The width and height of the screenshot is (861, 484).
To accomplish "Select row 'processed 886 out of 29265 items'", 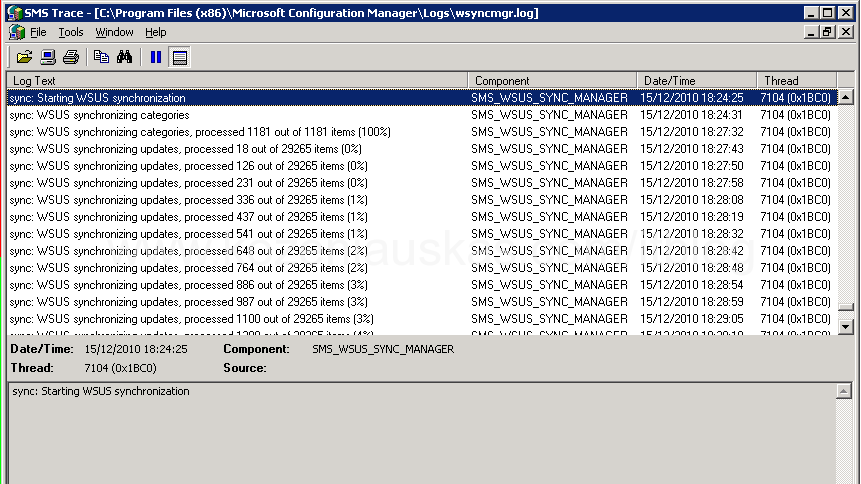I will click(422, 285).
